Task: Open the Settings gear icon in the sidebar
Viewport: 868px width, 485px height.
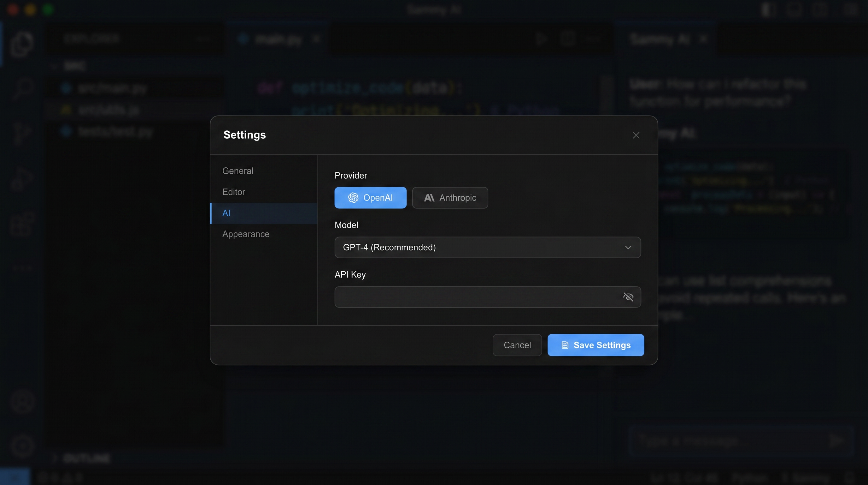Action: tap(21, 445)
